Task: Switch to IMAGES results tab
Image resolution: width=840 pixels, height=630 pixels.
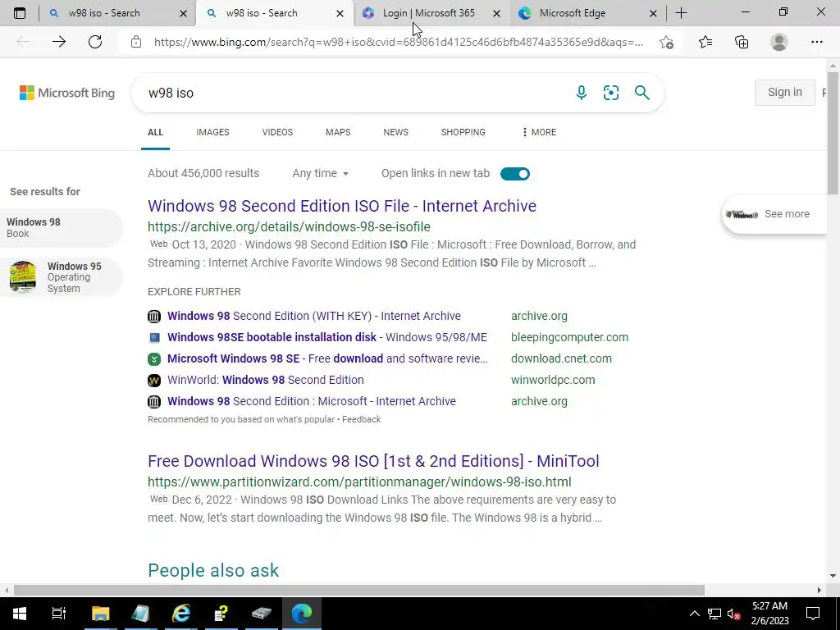Action: click(x=212, y=132)
